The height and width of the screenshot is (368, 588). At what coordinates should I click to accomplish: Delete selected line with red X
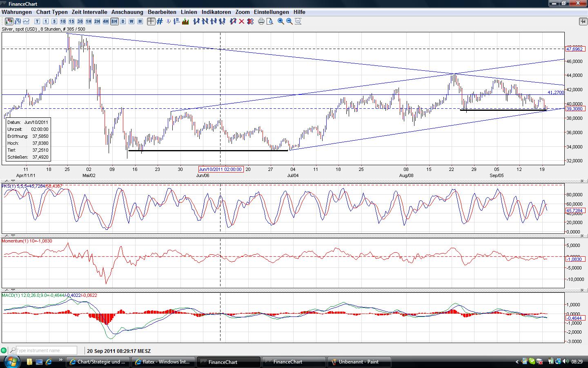tap(241, 21)
